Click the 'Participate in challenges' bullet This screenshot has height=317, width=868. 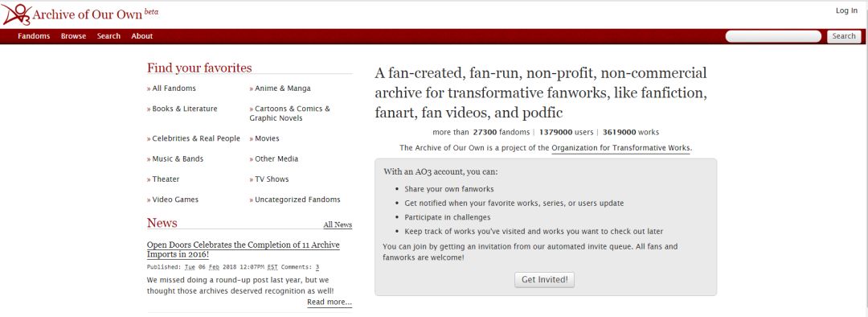(x=448, y=217)
